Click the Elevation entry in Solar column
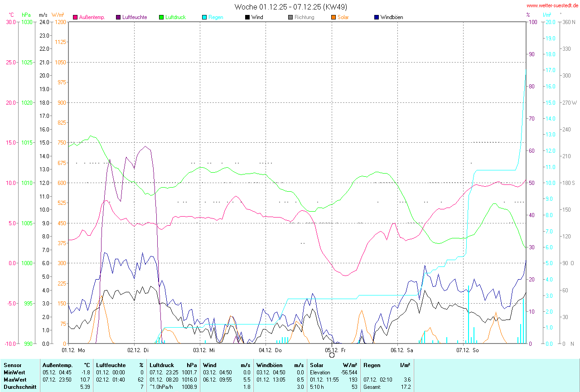The height and width of the screenshot is (392, 580). tap(320, 372)
